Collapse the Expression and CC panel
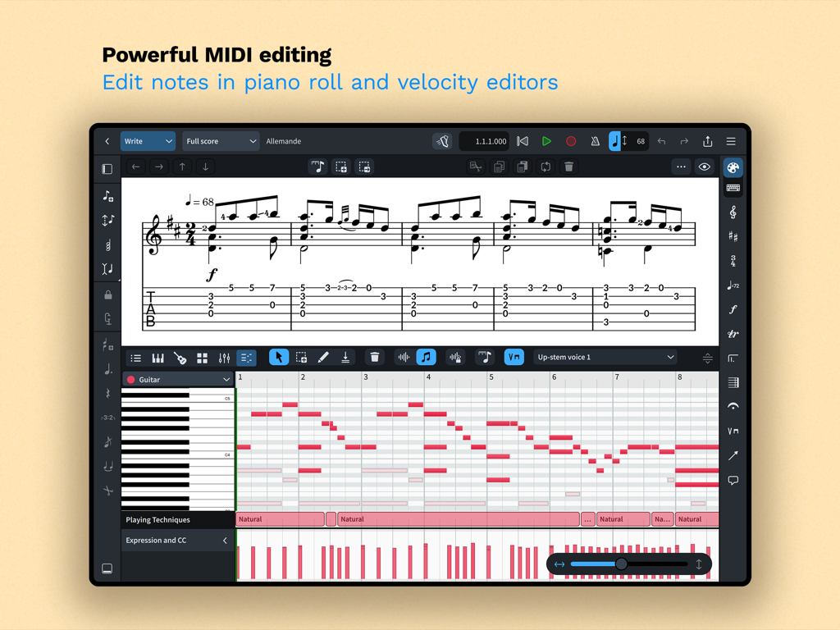 point(226,540)
